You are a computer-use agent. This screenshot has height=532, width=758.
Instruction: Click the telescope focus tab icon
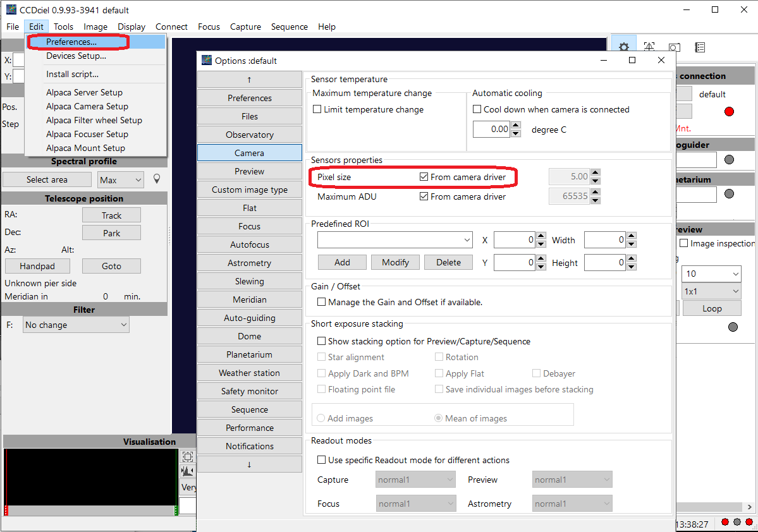(649, 47)
